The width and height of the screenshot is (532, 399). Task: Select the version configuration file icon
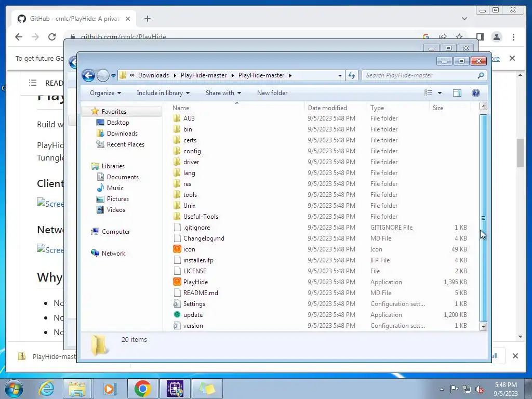click(177, 325)
